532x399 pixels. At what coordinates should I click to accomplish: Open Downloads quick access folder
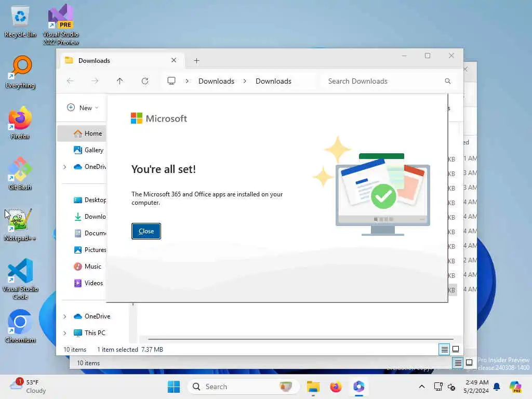89,217
